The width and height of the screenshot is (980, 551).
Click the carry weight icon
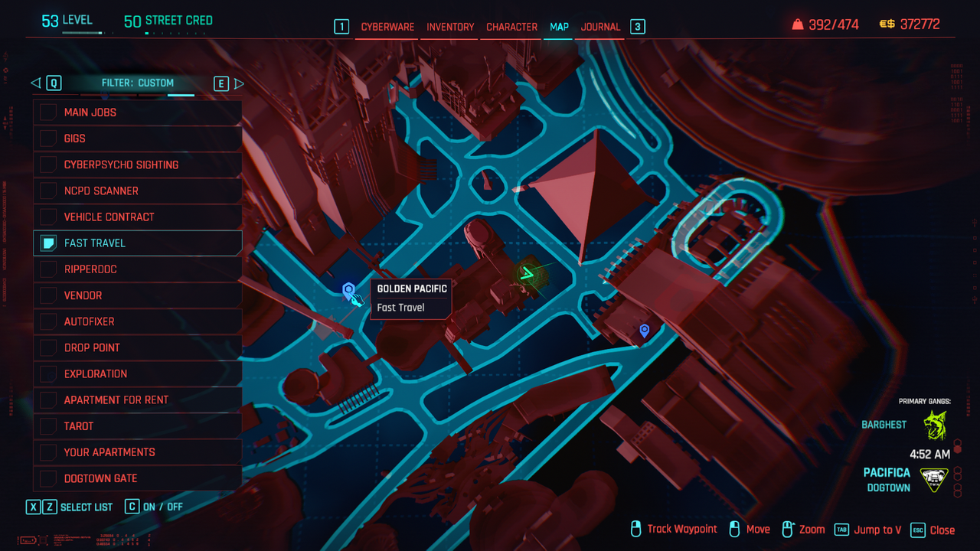tap(797, 24)
